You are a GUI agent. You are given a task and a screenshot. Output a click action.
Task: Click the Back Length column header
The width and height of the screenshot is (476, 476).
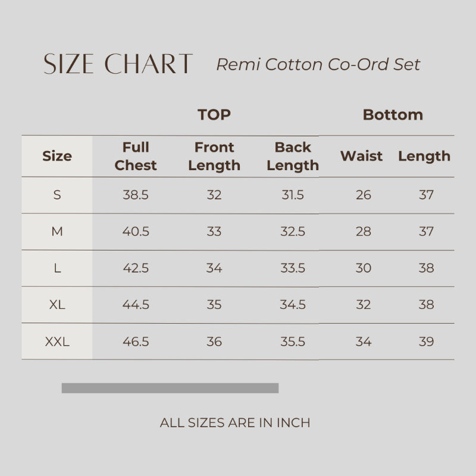pyautogui.click(x=293, y=156)
